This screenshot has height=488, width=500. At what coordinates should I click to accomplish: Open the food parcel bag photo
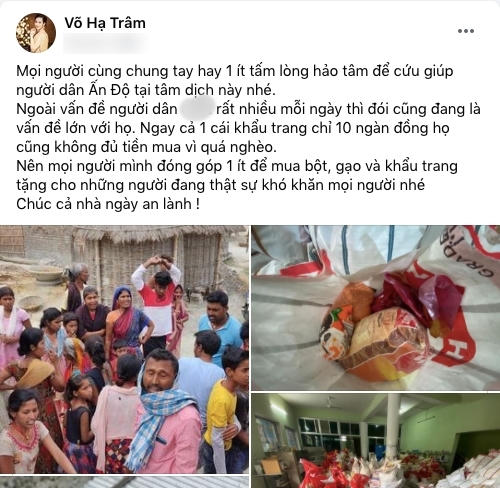click(376, 308)
